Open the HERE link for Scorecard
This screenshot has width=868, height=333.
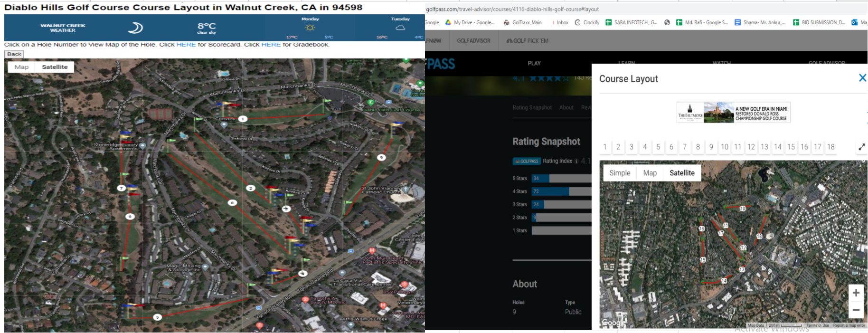click(x=186, y=45)
